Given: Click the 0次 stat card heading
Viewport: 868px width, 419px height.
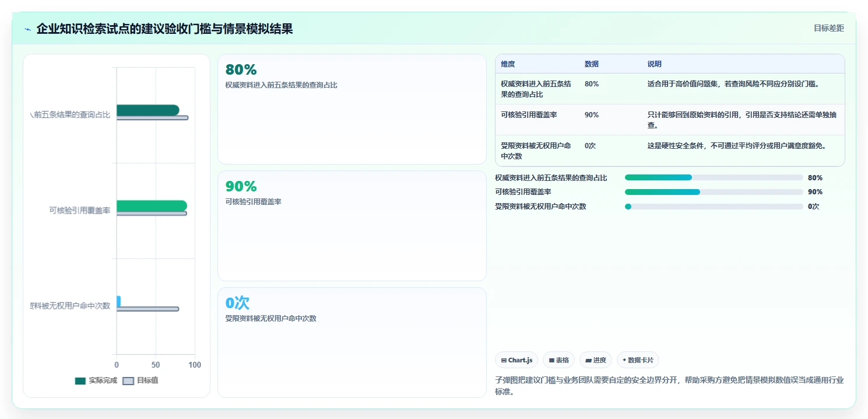Looking at the screenshot, I should coord(237,303).
